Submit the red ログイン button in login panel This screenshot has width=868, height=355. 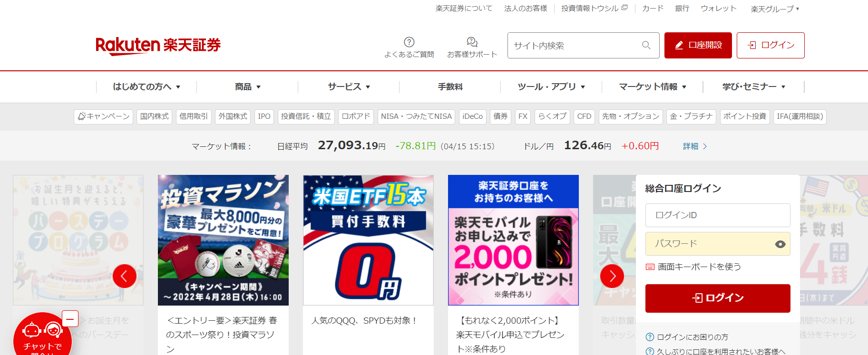(x=718, y=298)
